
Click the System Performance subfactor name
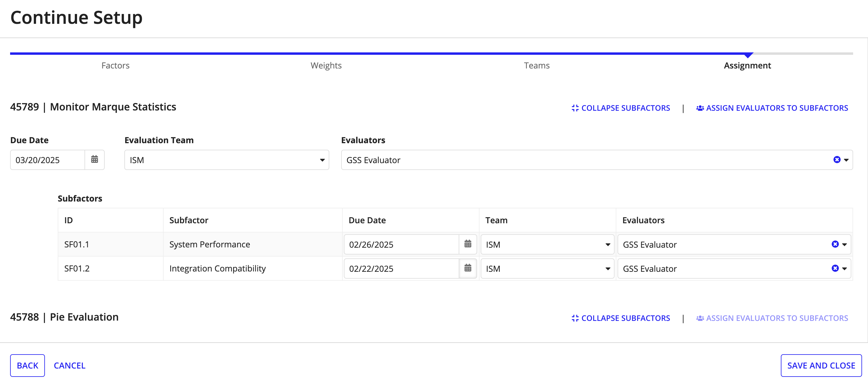tap(210, 244)
